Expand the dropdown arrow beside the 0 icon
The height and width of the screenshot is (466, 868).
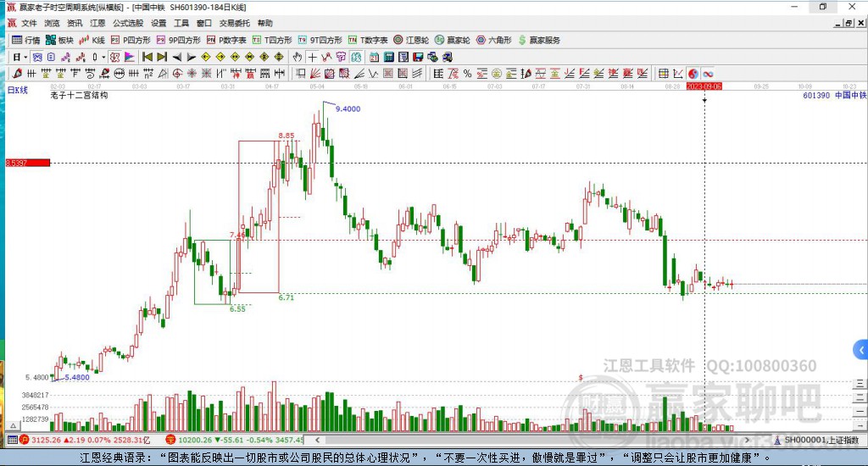tap(103, 57)
